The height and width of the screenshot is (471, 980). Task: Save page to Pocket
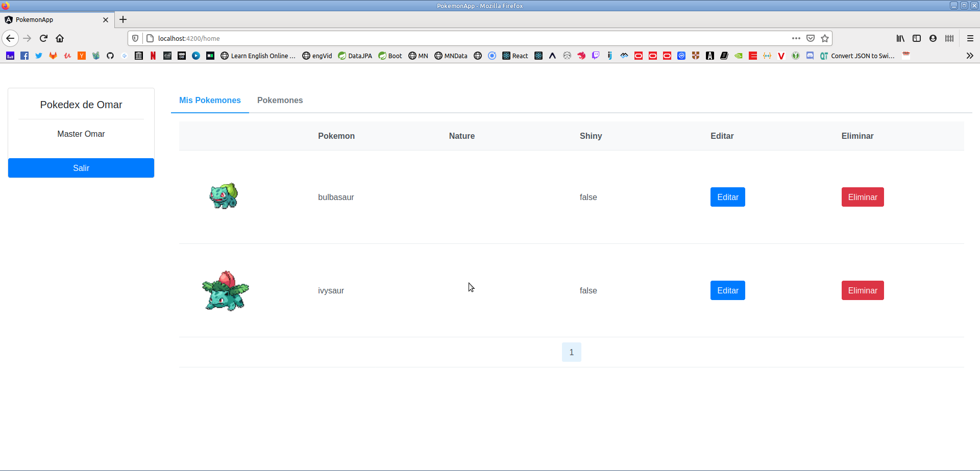811,38
